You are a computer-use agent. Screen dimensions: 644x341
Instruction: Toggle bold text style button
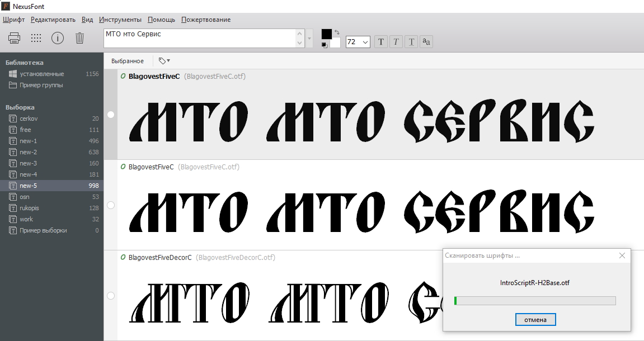click(381, 41)
